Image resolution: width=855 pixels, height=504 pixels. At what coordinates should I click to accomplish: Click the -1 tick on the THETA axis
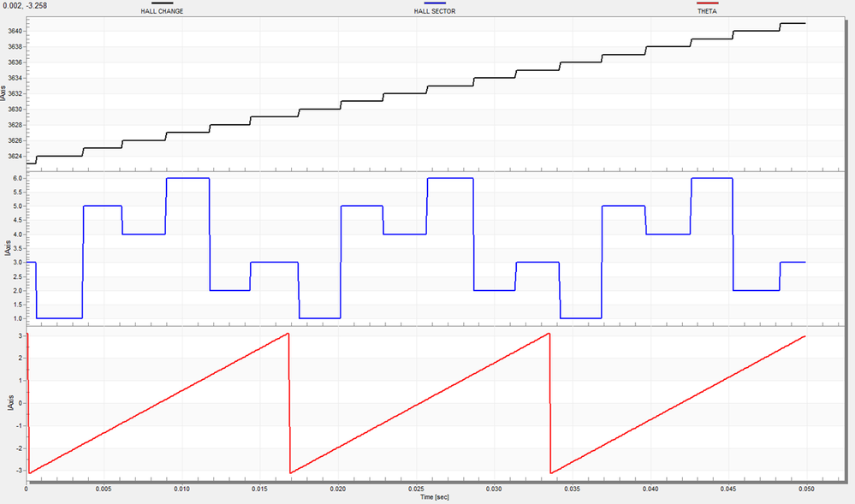(x=20, y=425)
